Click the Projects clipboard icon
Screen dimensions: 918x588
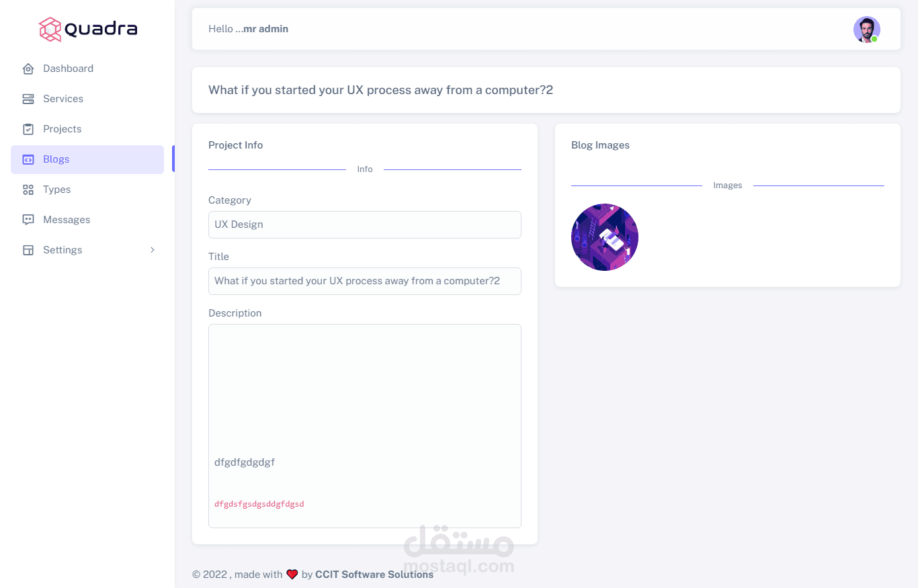pos(28,129)
